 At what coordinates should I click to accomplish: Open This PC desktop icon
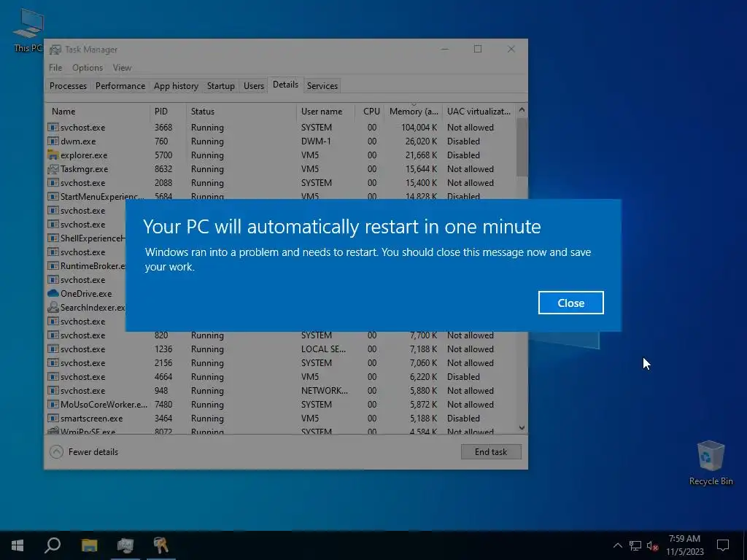click(x=28, y=29)
